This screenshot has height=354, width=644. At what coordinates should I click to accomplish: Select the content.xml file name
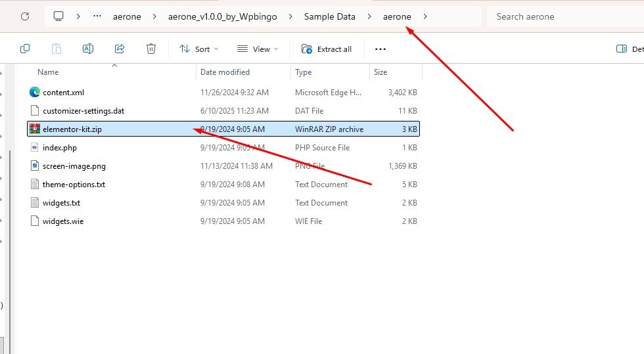[63, 93]
